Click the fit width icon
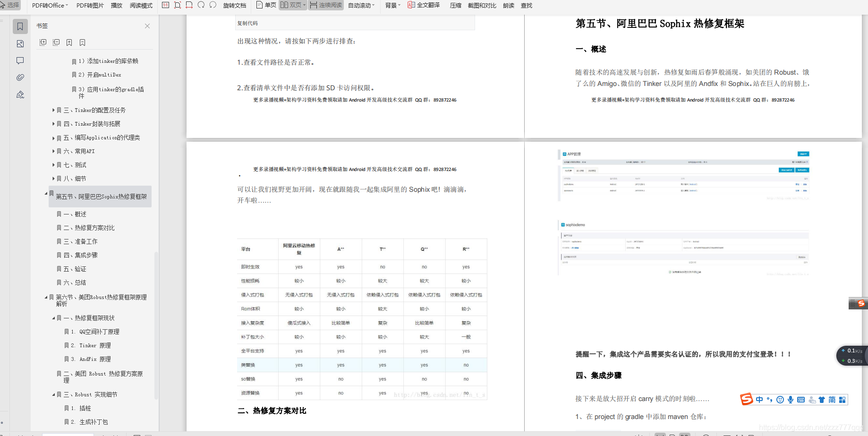The image size is (868, 436). click(x=189, y=5)
